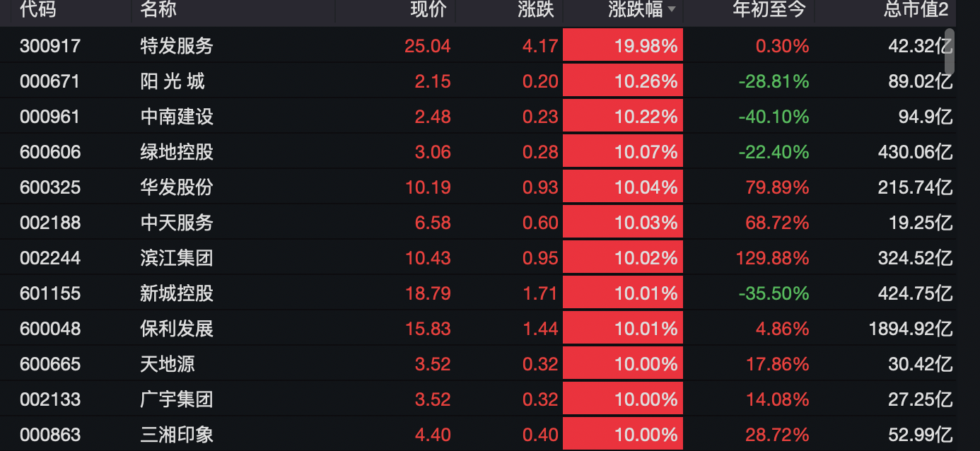Click the 名称 column header
The height and width of the screenshot is (451, 980).
(158, 10)
